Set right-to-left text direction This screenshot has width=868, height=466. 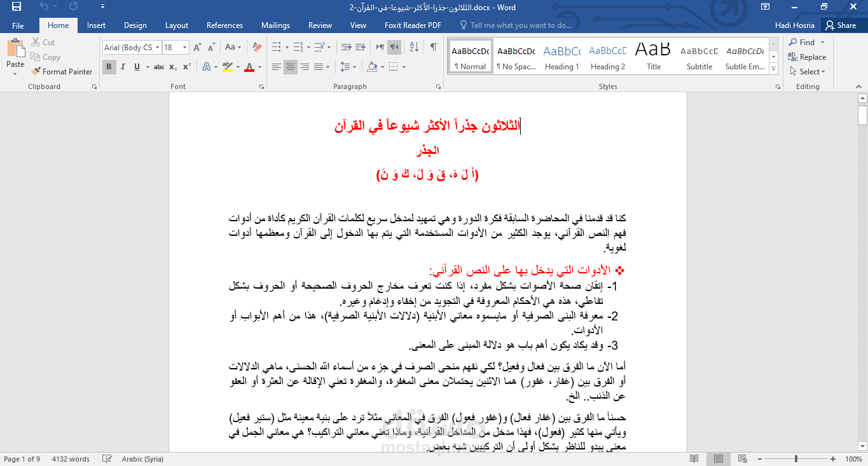[394, 47]
